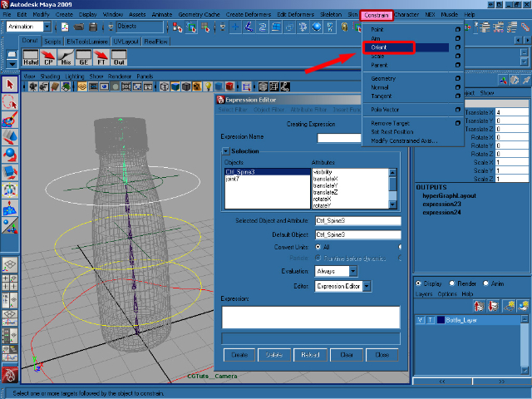
Task: Click the Default Object input field
Action: click(357, 234)
